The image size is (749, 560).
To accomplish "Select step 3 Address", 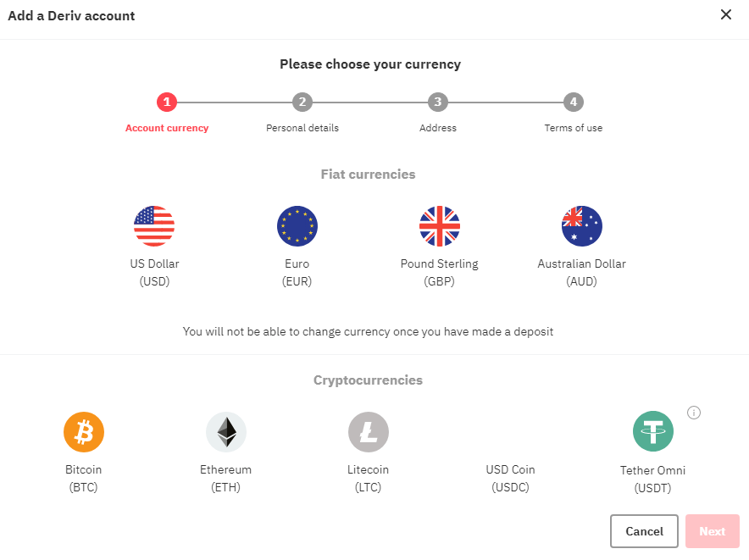I will (438, 102).
